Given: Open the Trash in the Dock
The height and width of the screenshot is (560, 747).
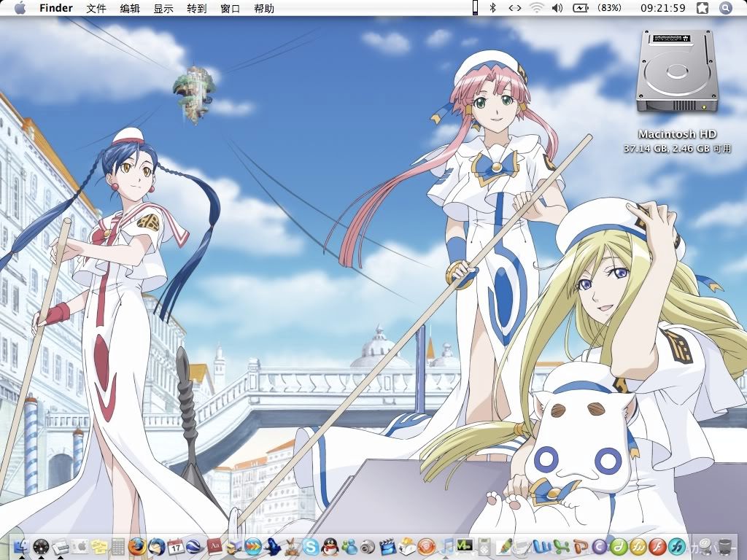Looking at the screenshot, I should click(x=724, y=547).
